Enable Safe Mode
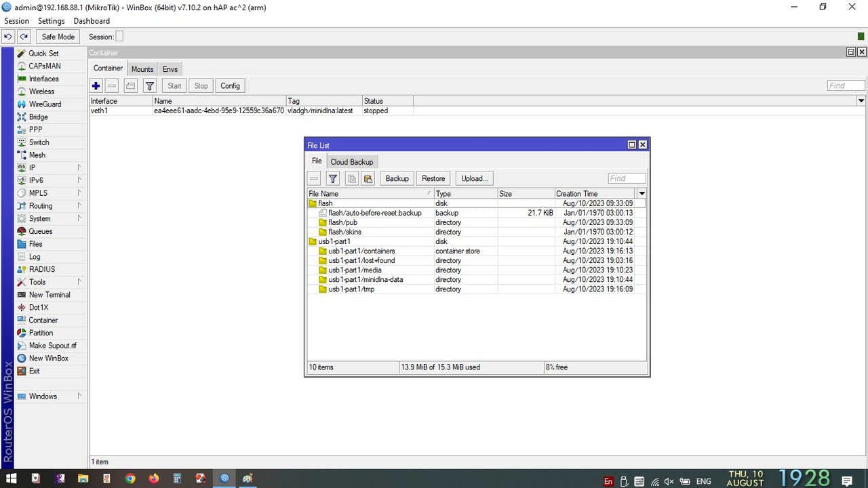868x488 pixels. click(58, 37)
